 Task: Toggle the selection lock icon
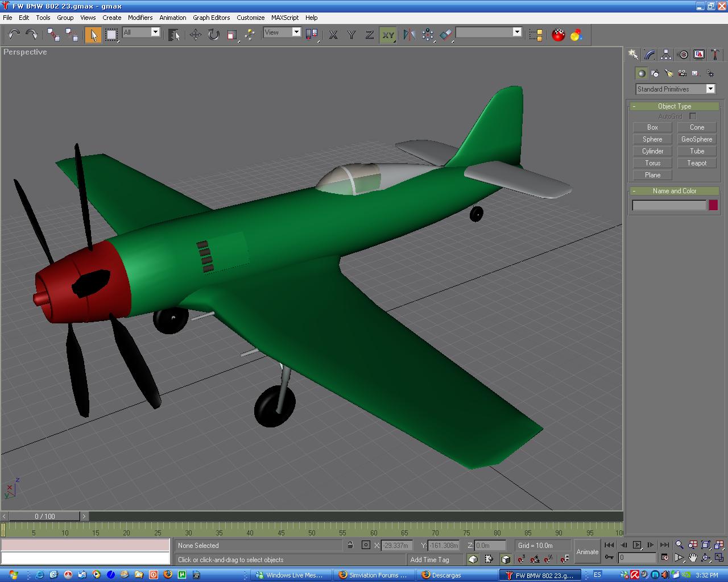point(350,545)
